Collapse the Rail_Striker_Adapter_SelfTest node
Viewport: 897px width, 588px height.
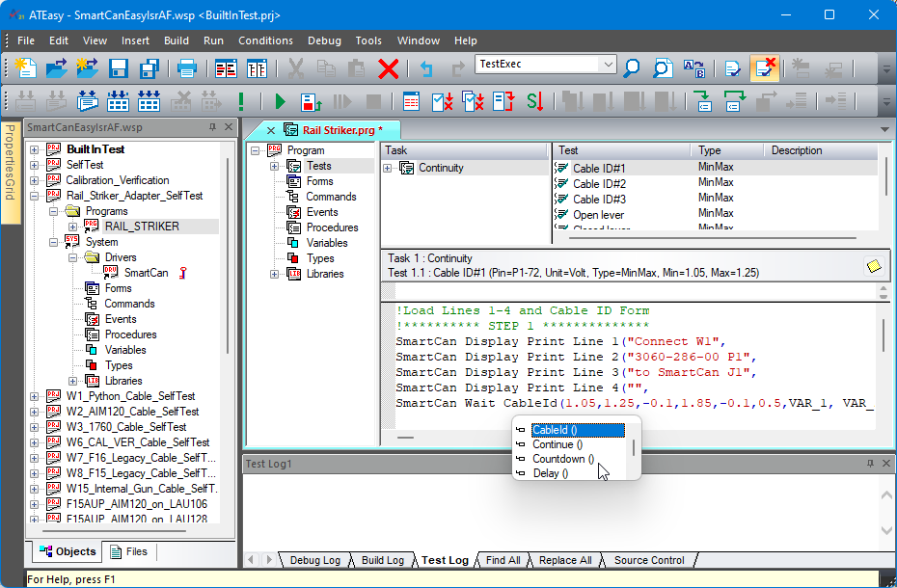pyautogui.click(x=35, y=196)
